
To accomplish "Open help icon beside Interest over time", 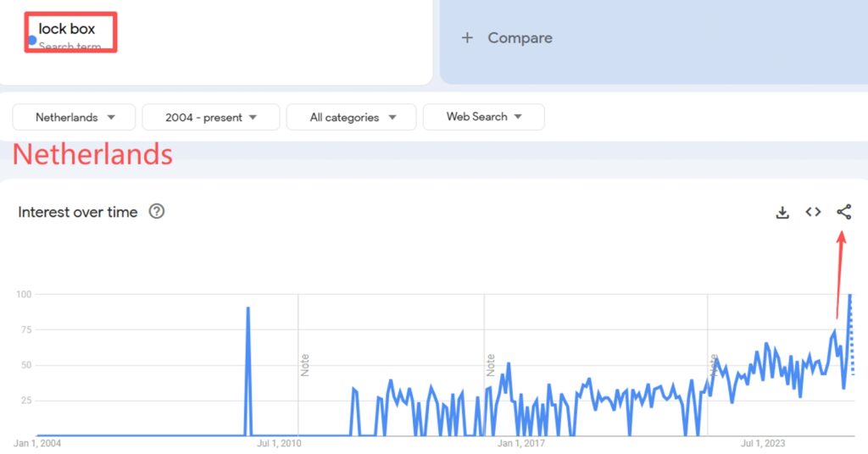I will click(156, 212).
